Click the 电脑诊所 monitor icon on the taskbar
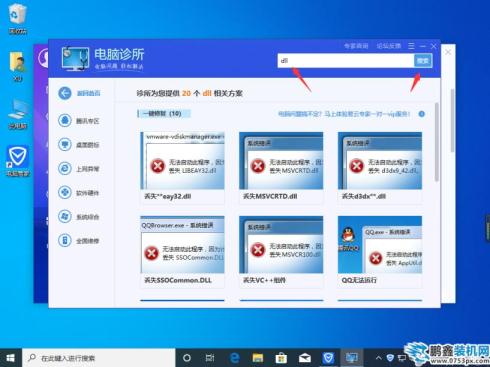The width and height of the screenshot is (490, 367). point(352,358)
